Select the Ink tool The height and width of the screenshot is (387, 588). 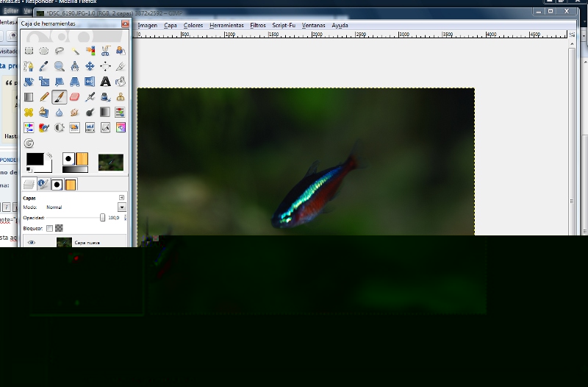pyautogui.click(x=105, y=97)
